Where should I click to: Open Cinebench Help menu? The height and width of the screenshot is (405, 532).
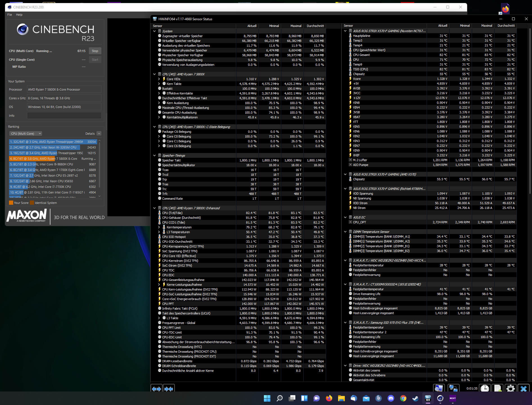[x=19, y=15]
